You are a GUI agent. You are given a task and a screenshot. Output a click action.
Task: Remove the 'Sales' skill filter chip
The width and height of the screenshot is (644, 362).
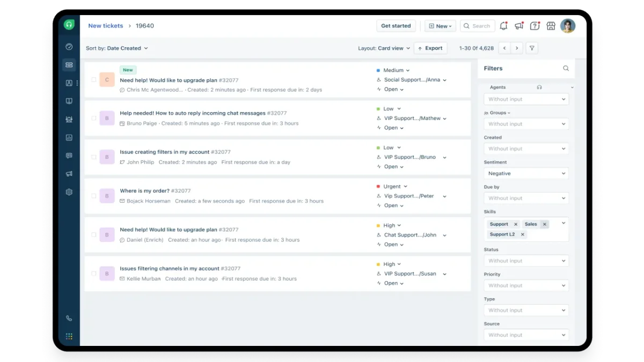point(544,224)
